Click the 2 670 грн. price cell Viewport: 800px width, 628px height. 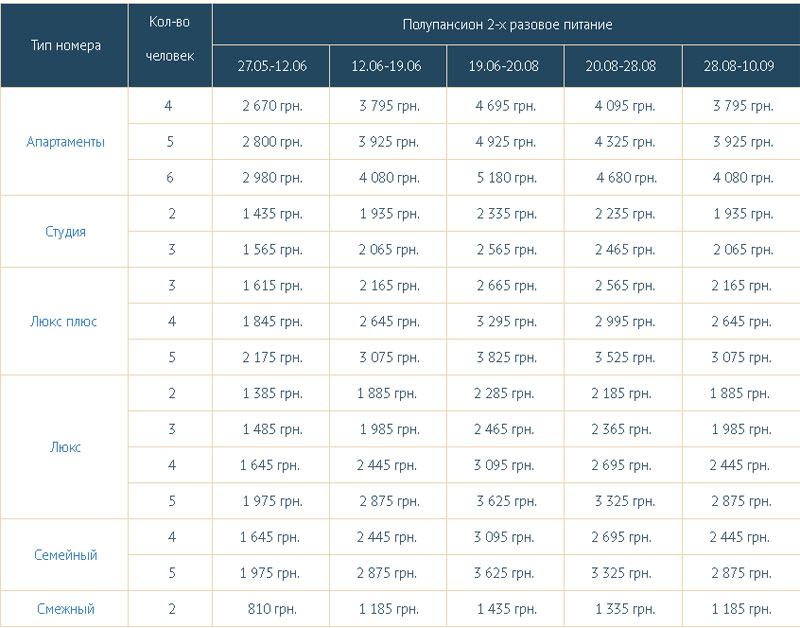[272, 106]
